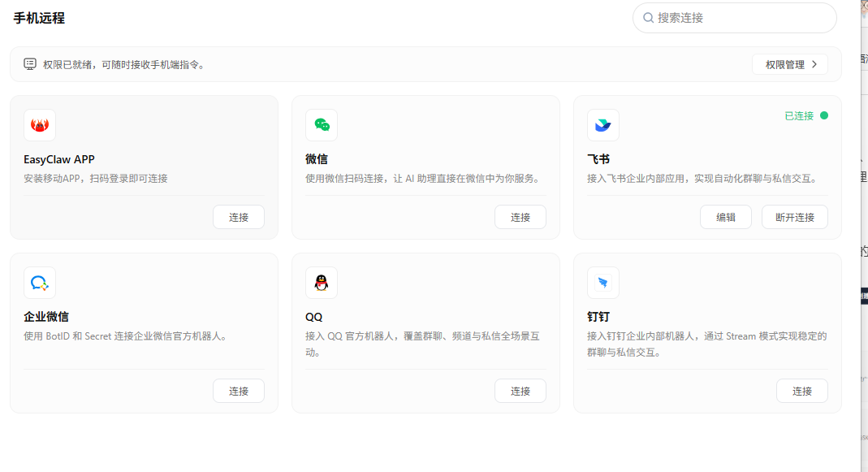Click the 手机远程 page title
Image resolution: width=868 pixels, height=472 pixels.
coord(39,19)
